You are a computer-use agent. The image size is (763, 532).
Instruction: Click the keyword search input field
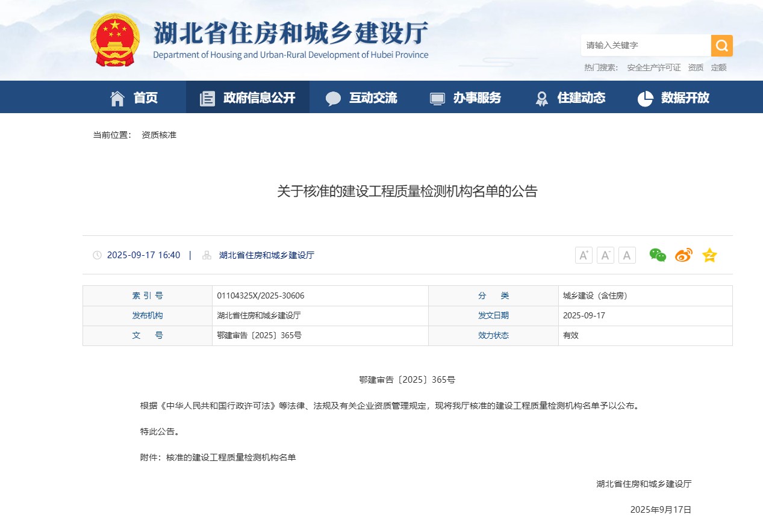pyautogui.click(x=645, y=45)
